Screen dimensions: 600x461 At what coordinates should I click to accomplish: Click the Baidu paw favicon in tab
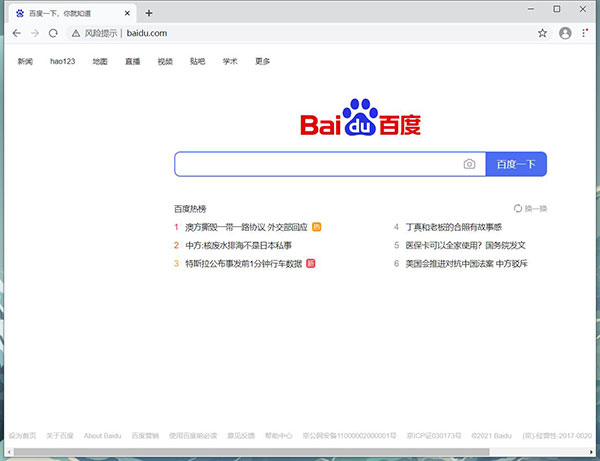click(x=20, y=13)
